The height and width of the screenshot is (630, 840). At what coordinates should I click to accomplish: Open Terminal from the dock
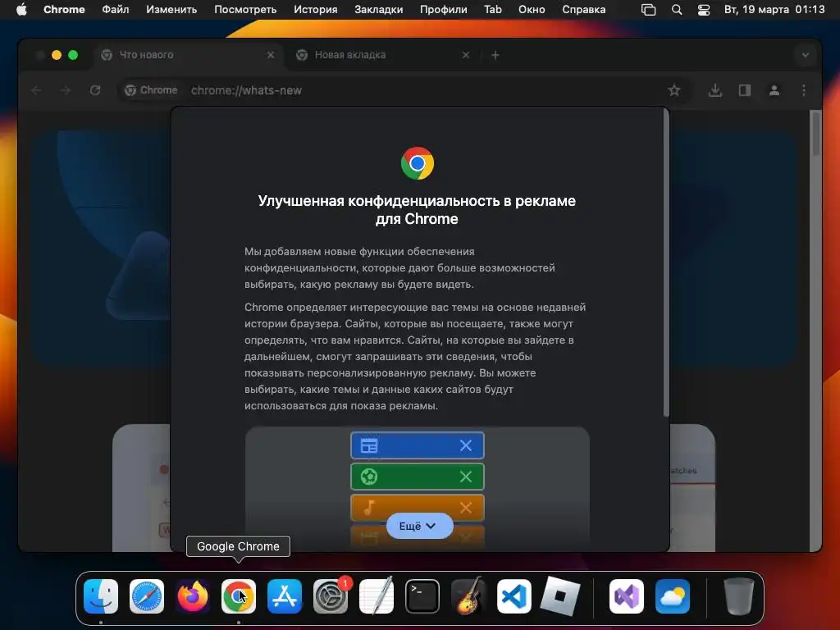tap(422, 596)
